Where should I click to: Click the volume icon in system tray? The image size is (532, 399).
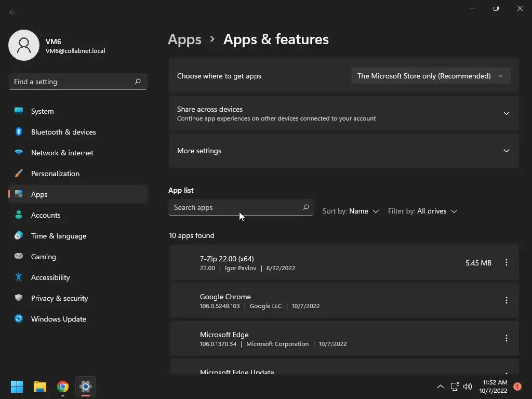[468, 387]
